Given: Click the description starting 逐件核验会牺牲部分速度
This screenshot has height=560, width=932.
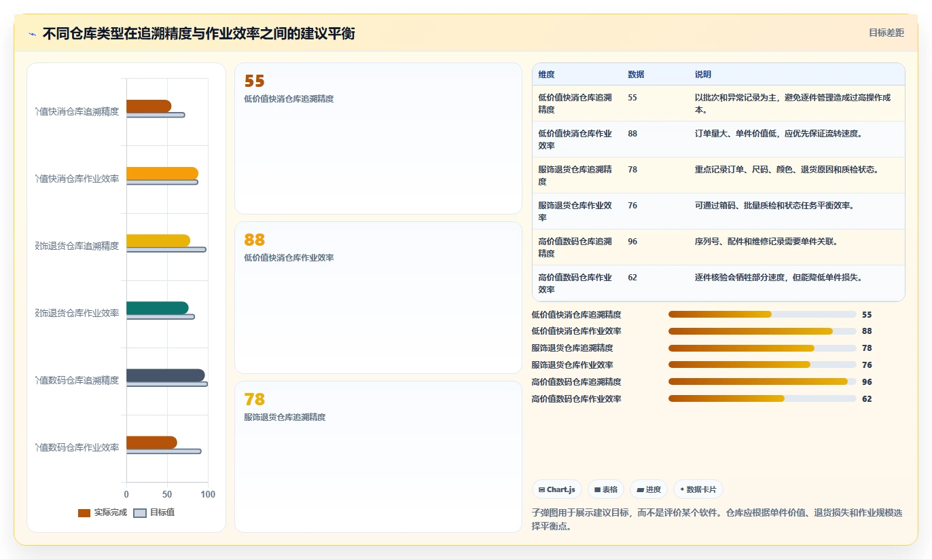Looking at the screenshot, I should (x=778, y=277).
